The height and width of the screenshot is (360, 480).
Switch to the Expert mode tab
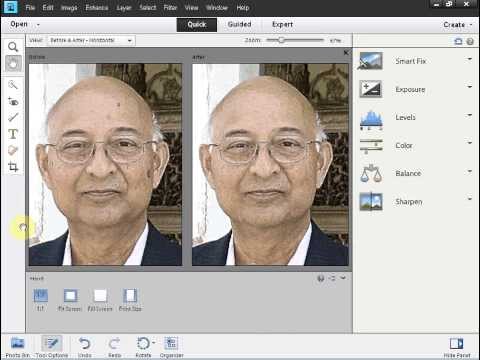pos(282,24)
